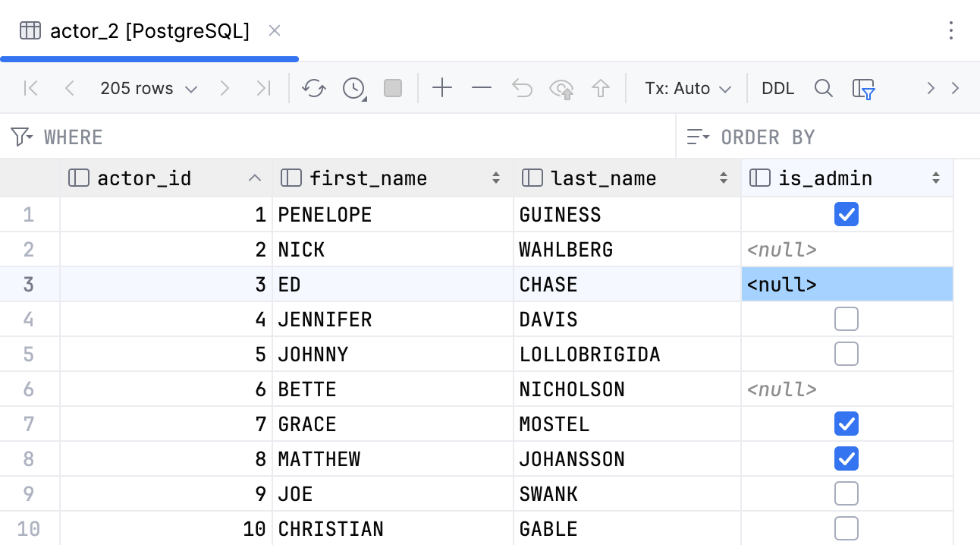
Task: Refresh the table data
Action: [313, 88]
